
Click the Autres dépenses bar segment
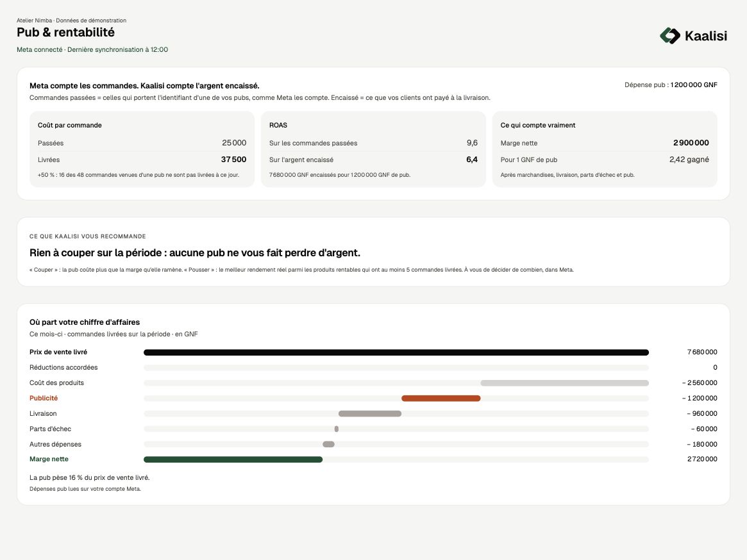coord(329,444)
